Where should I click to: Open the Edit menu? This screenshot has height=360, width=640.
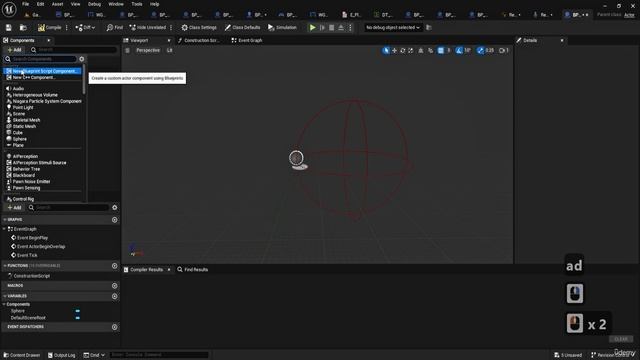[40, 4]
